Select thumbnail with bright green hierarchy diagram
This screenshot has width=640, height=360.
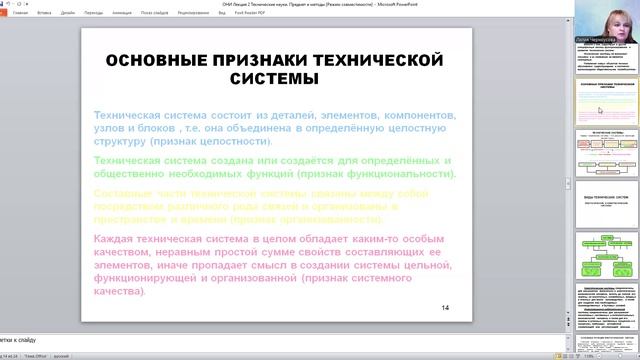pos(607,256)
